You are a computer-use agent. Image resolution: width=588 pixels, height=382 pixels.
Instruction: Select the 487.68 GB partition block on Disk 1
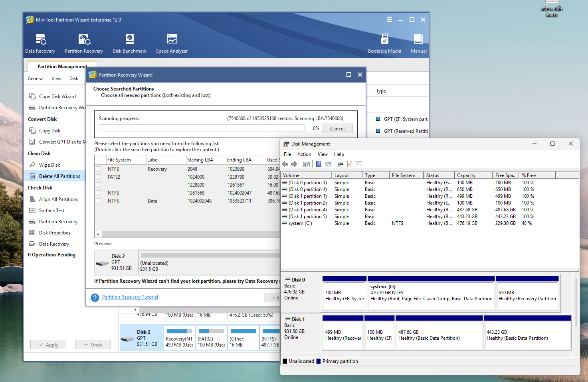(x=439, y=333)
